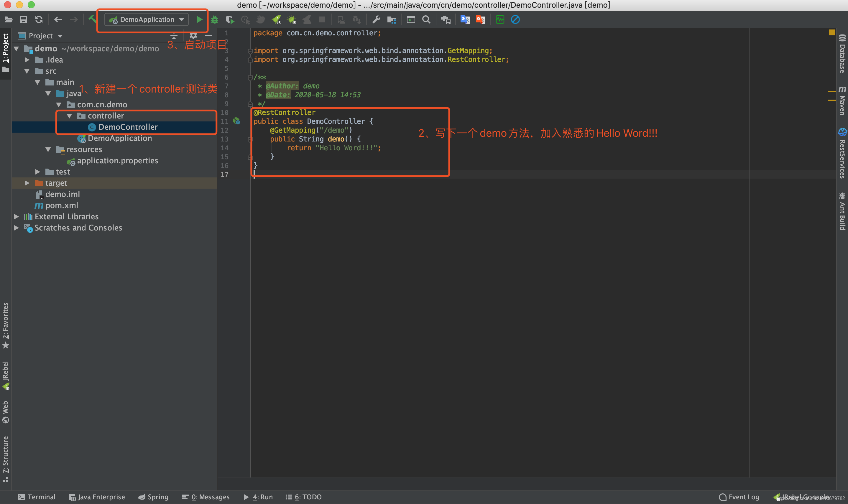The height and width of the screenshot is (504, 848).
Task: Hide the Project panel with minus icon
Action: [208, 36]
